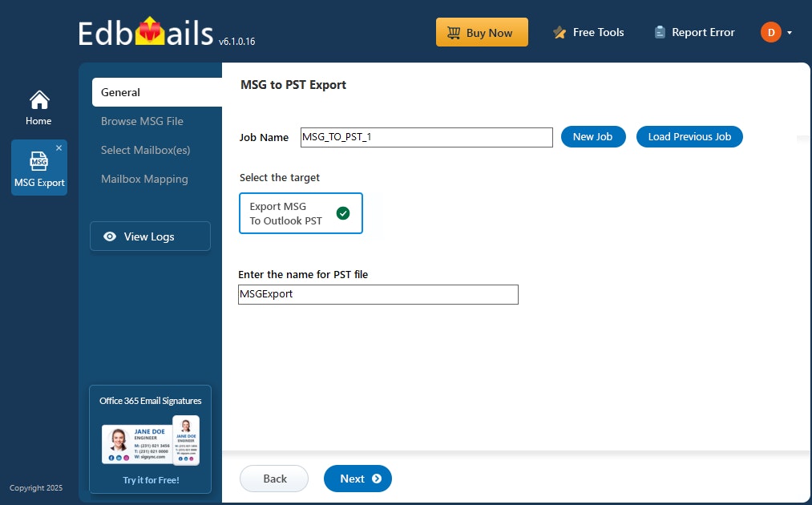Proceed with the Next button

[x=358, y=479]
